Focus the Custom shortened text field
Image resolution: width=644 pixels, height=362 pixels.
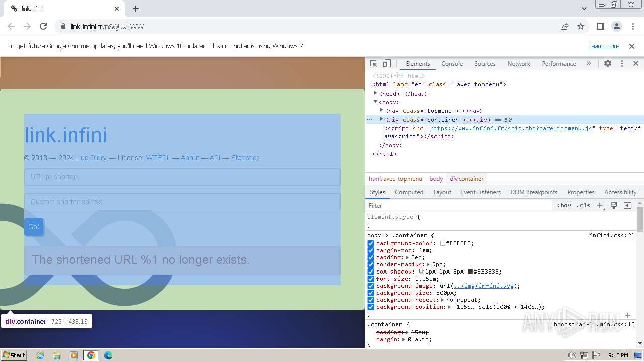click(x=182, y=202)
